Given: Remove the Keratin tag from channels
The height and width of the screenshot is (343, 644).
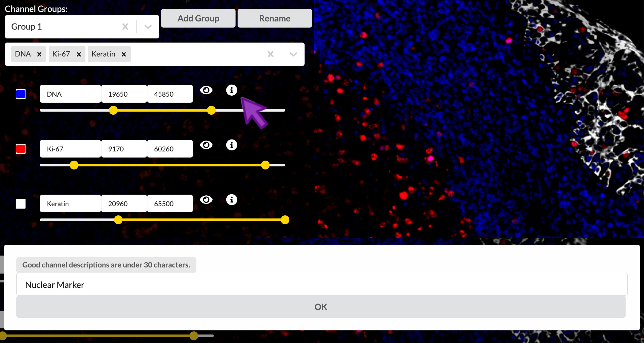Looking at the screenshot, I should 124,54.
